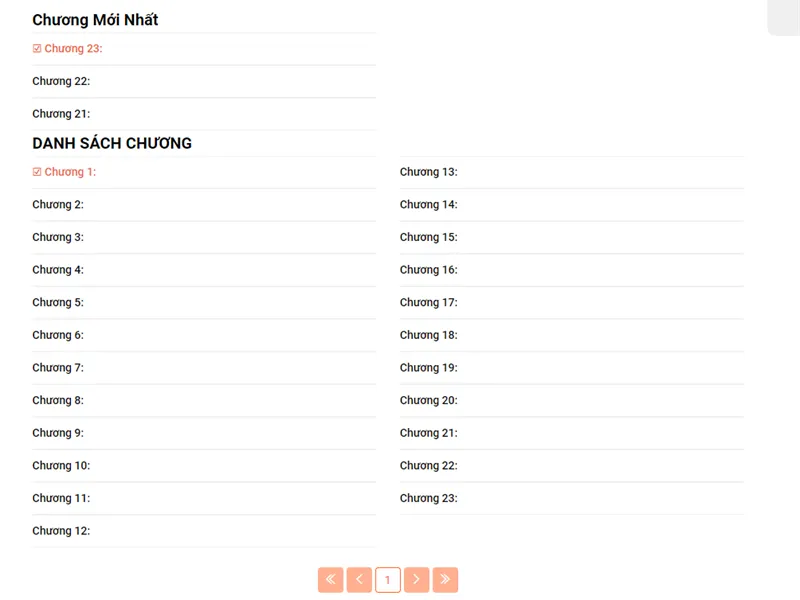Image resolution: width=800 pixels, height=600 pixels.
Task: Open Chương 22 under Chương Mới Nhất
Action: click(61, 81)
